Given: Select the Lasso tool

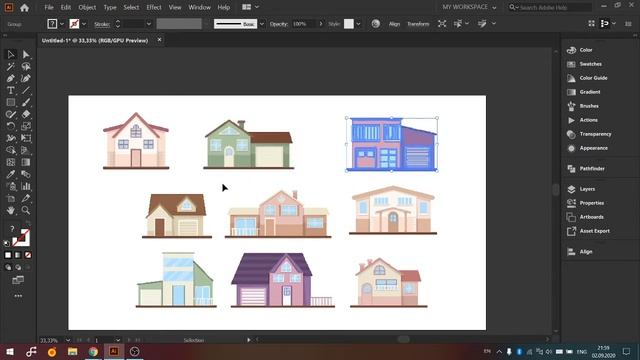Looking at the screenshot, I should [x=26, y=66].
